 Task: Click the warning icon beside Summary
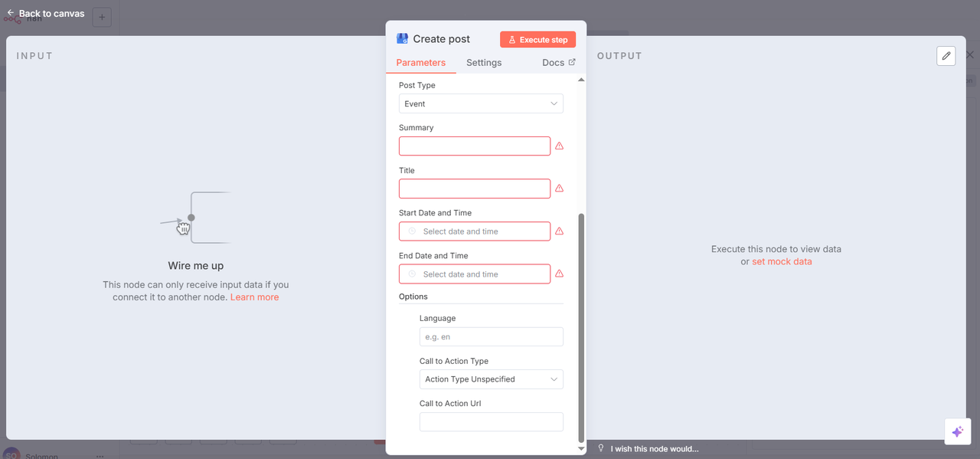point(559,146)
